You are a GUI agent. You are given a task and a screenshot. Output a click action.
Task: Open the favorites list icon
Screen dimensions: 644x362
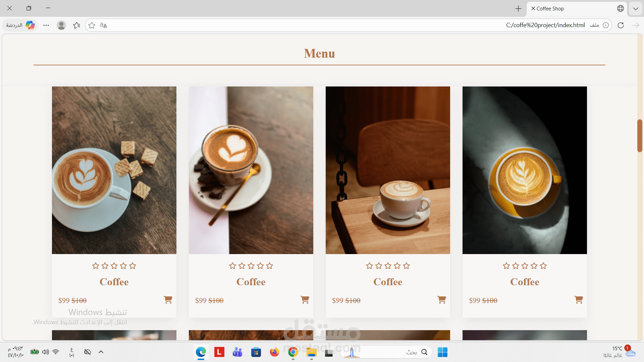pyautogui.click(x=76, y=25)
